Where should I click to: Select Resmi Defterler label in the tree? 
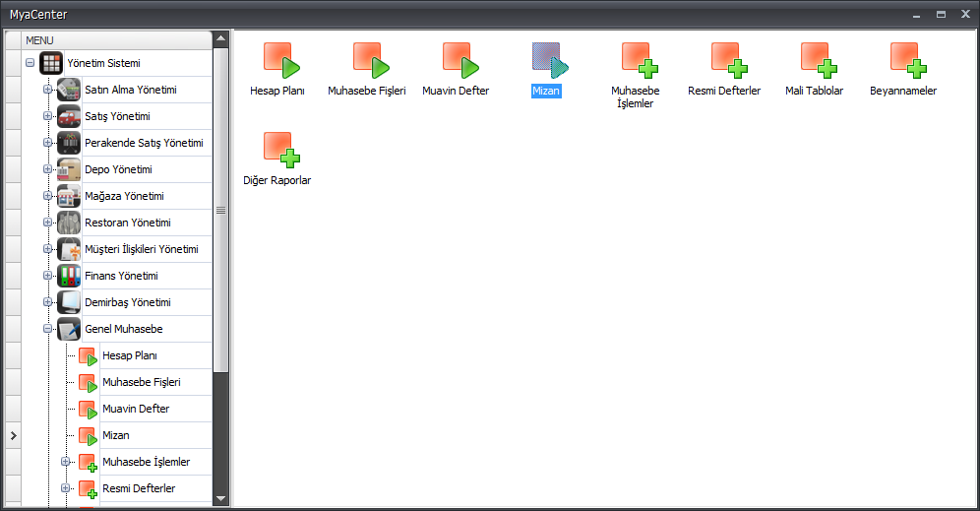click(x=139, y=488)
